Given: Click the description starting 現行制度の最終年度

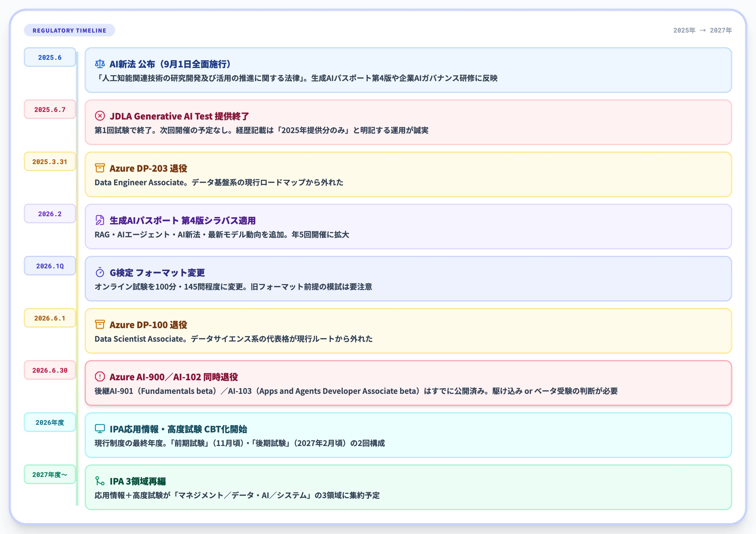Looking at the screenshot, I should coord(240,443).
